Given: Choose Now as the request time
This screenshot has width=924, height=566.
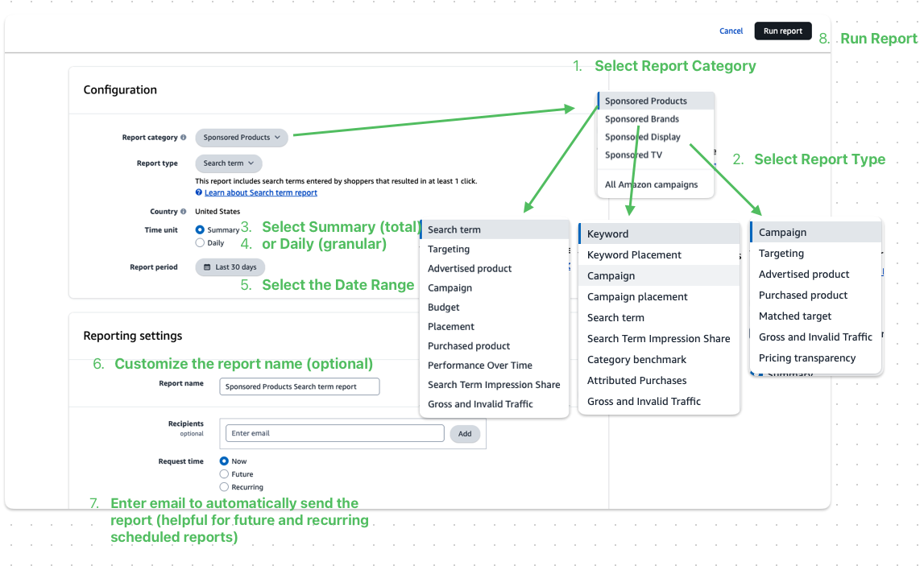Looking at the screenshot, I should [x=224, y=461].
